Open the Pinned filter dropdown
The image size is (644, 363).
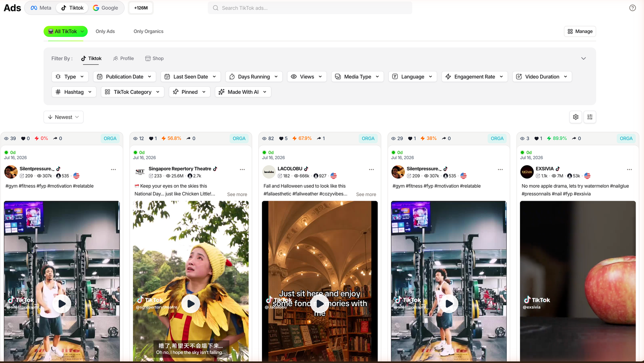coord(190,92)
